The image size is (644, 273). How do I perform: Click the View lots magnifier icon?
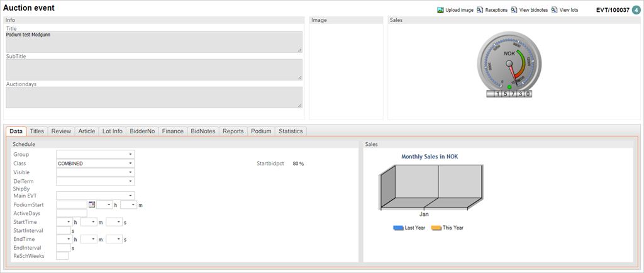pyautogui.click(x=554, y=10)
